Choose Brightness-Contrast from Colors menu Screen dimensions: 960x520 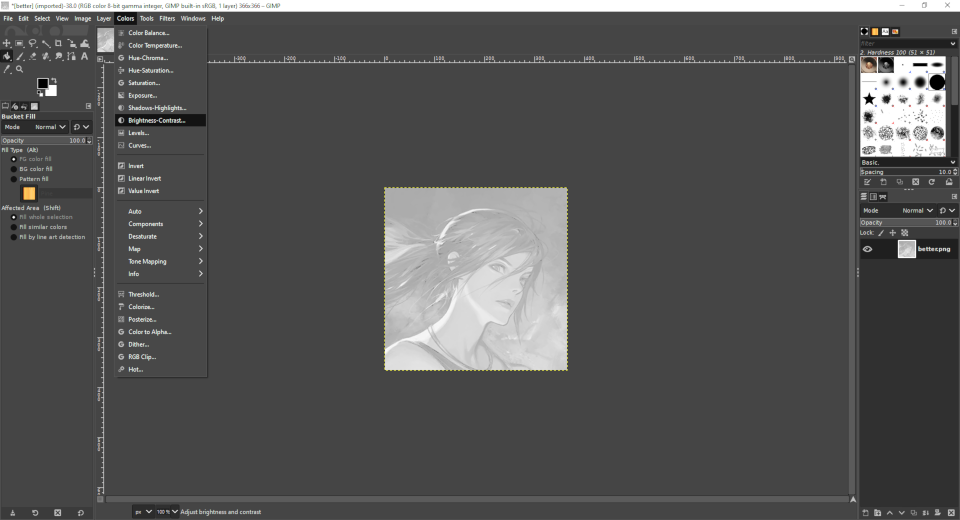point(157,120)
